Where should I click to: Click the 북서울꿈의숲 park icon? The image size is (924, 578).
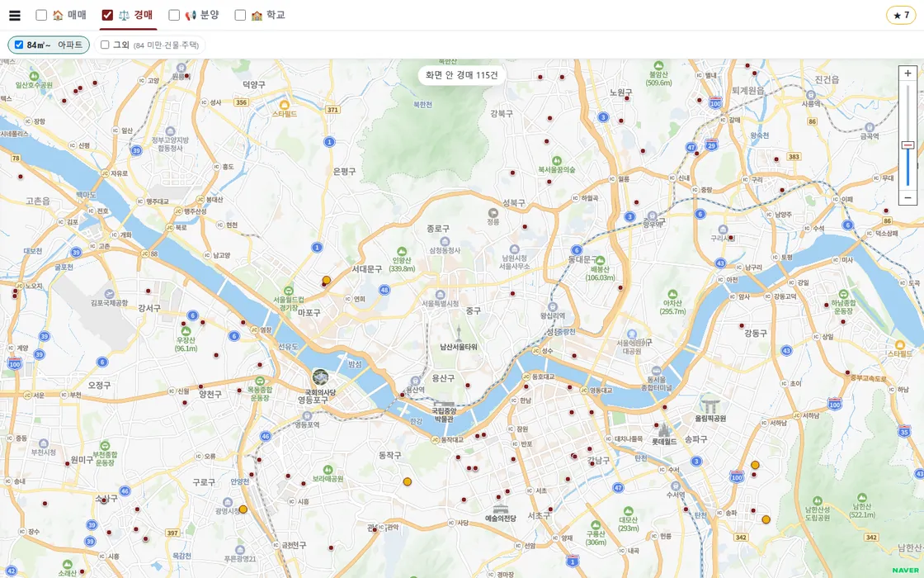pos(556,160)
